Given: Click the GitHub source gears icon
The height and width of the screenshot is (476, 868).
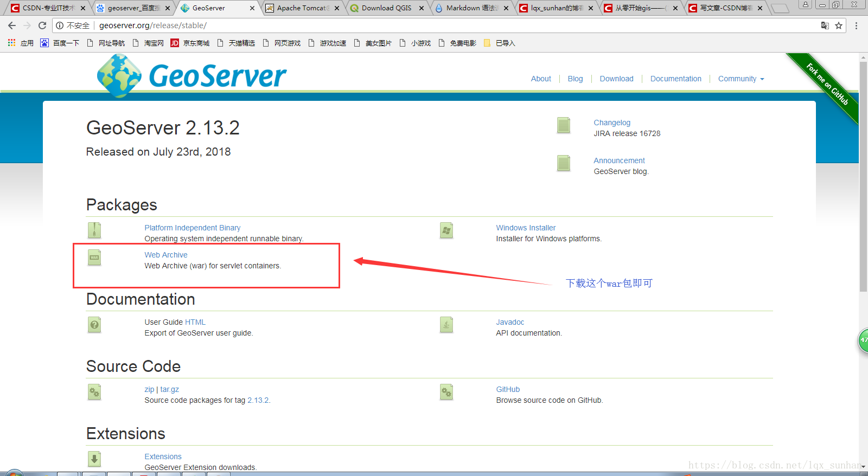Looking at the screenshot, I should (446, 392).
